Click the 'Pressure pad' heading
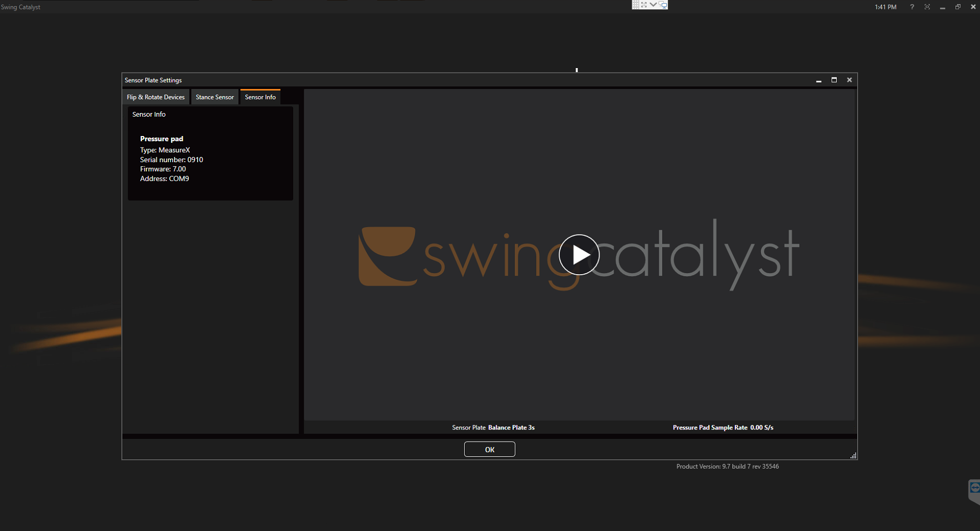 coord(162,139)
